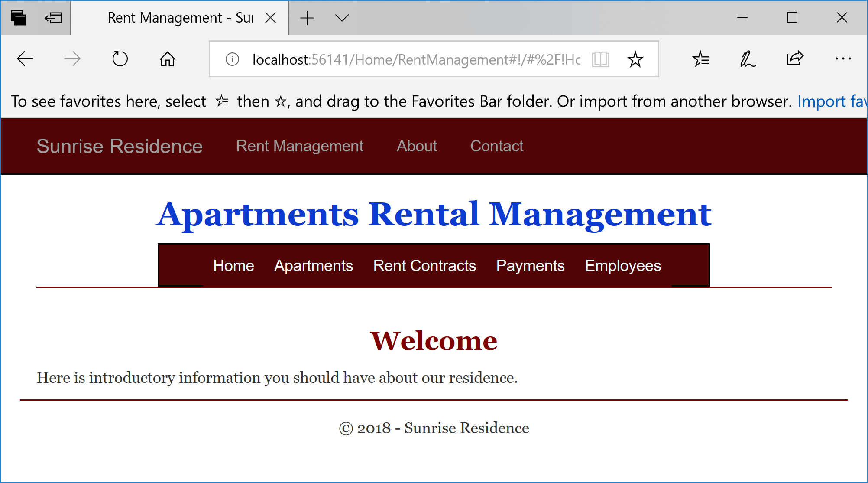This screenshot has width=868, height=483.
Task: Click the Welcome heading
Action: click(x=434, y=341)
